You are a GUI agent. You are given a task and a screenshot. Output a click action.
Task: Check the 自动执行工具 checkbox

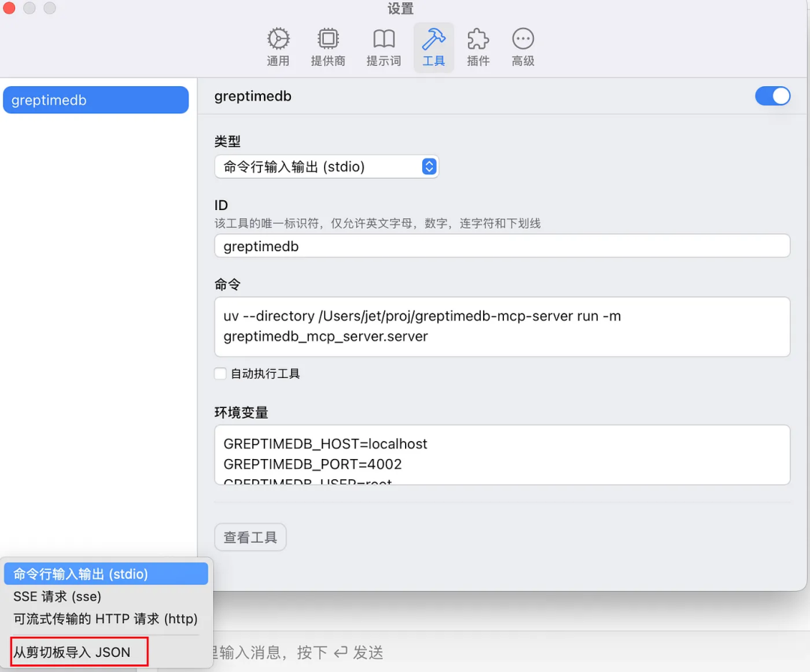[x=220, y=373]
